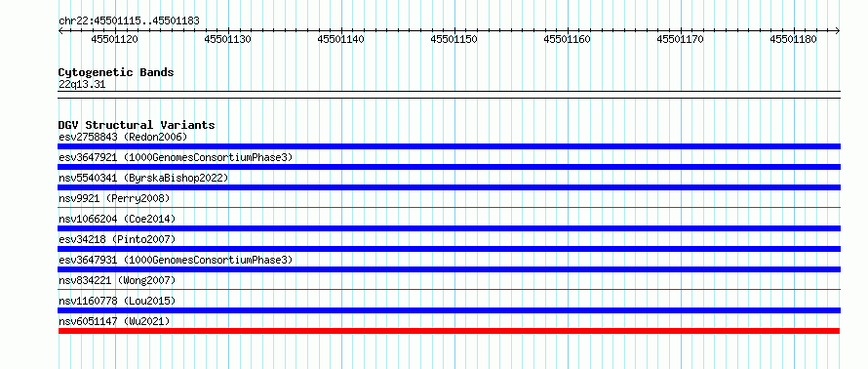The width and height of the screenshot is (868, 369).
Task: Open variant esv2758843 (Redon2006) label
Action: coord(123,137)
